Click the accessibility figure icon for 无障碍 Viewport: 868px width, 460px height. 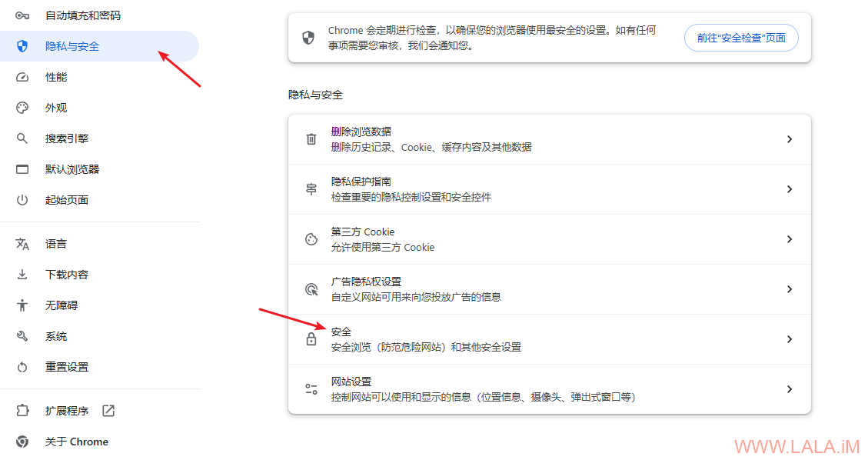pyautogui.click(x=22, y=305)
